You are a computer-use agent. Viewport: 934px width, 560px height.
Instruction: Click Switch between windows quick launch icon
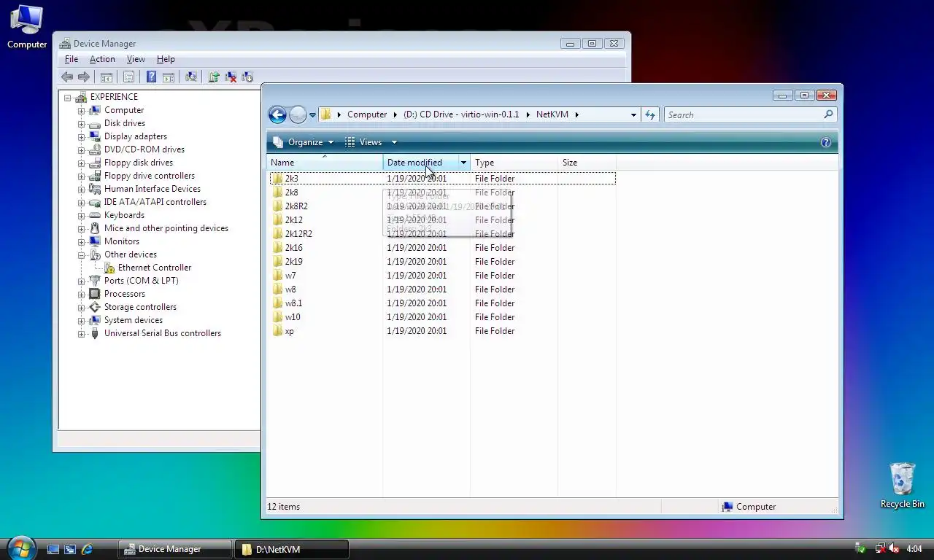click(x=70, y=549)
